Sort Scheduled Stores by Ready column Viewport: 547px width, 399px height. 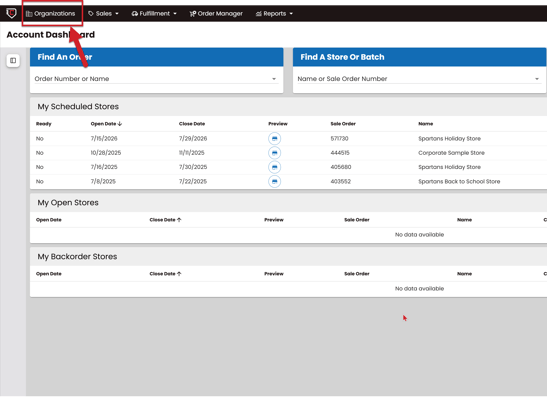tap(44, 124)
